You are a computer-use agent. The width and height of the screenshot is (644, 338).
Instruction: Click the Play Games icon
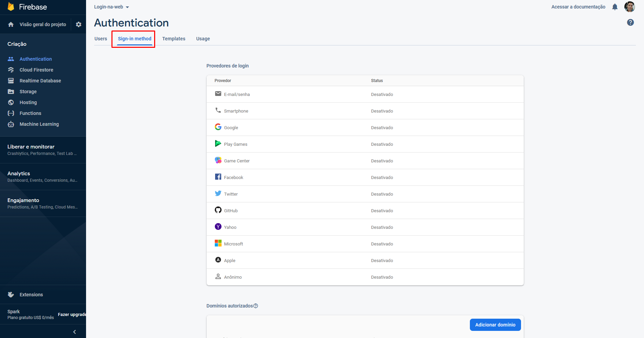[218, 143]
